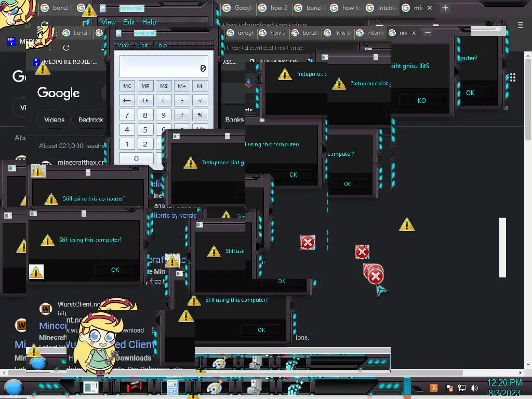Click the calculator display showing 0

point(164,66)
